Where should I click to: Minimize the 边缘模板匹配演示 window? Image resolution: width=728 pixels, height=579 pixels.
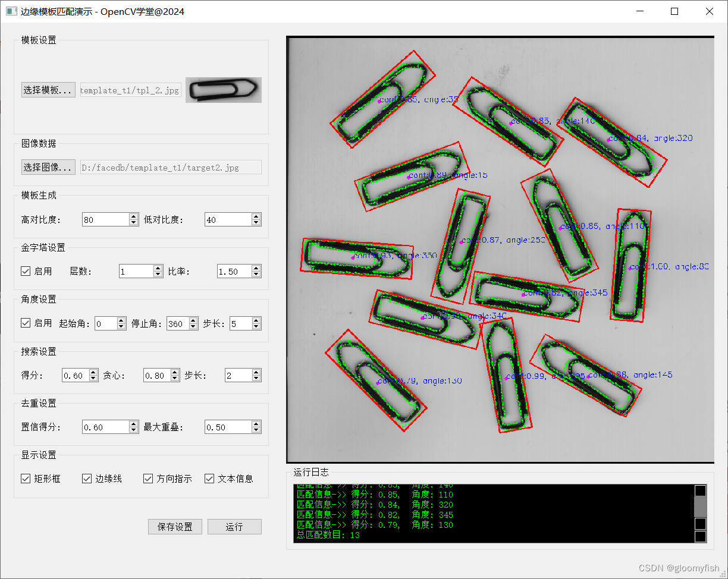coord(640,11)
